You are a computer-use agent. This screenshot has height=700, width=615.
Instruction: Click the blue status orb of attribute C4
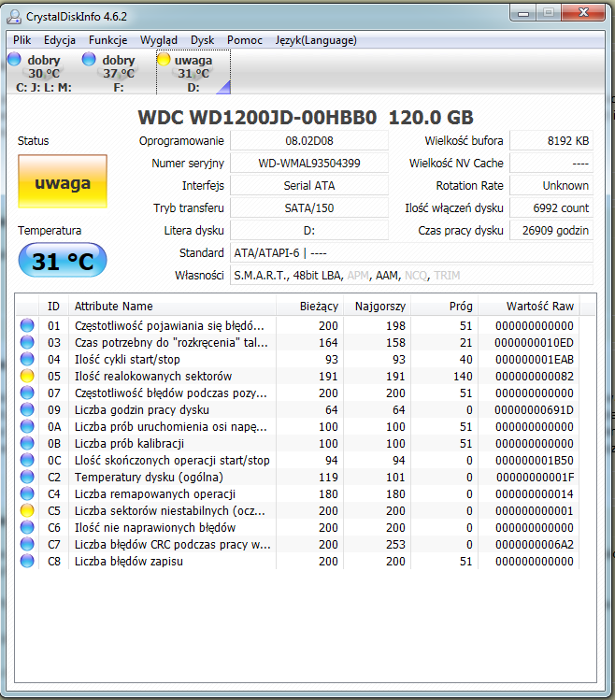tap(27, 493)
